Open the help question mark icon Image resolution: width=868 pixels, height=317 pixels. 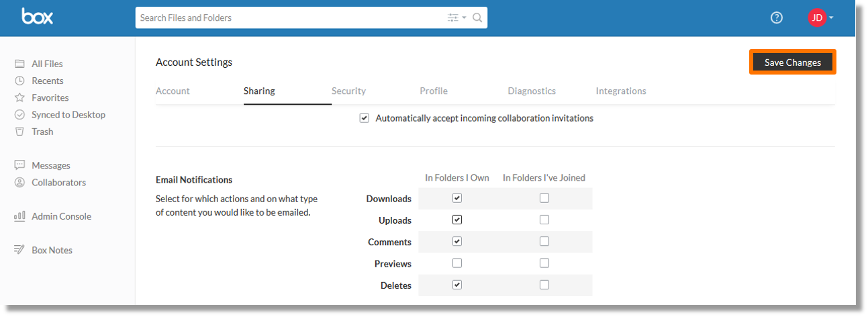pyautogui.click(x=777, y=18)
